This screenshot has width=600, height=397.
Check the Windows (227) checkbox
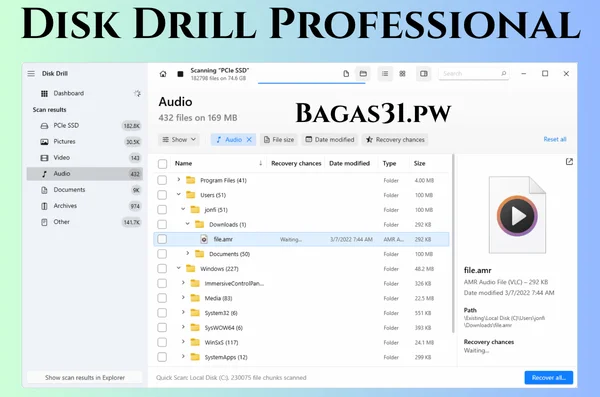coord(162,269)
